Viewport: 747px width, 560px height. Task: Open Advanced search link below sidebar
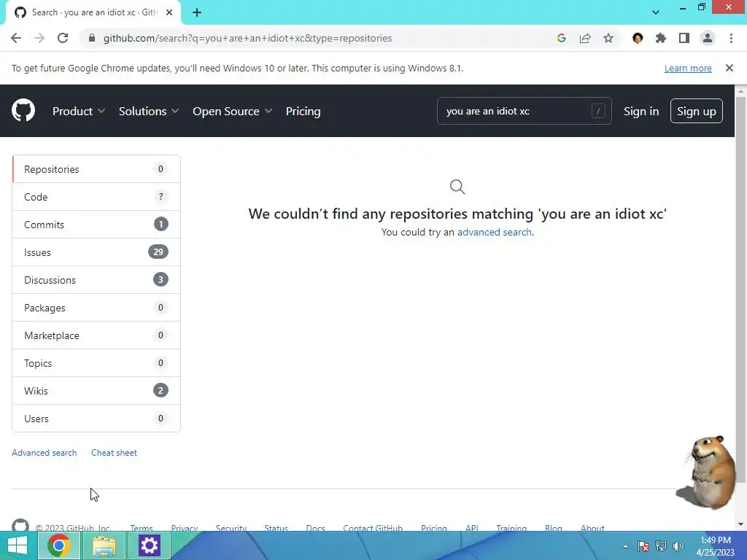pos(44,452)
